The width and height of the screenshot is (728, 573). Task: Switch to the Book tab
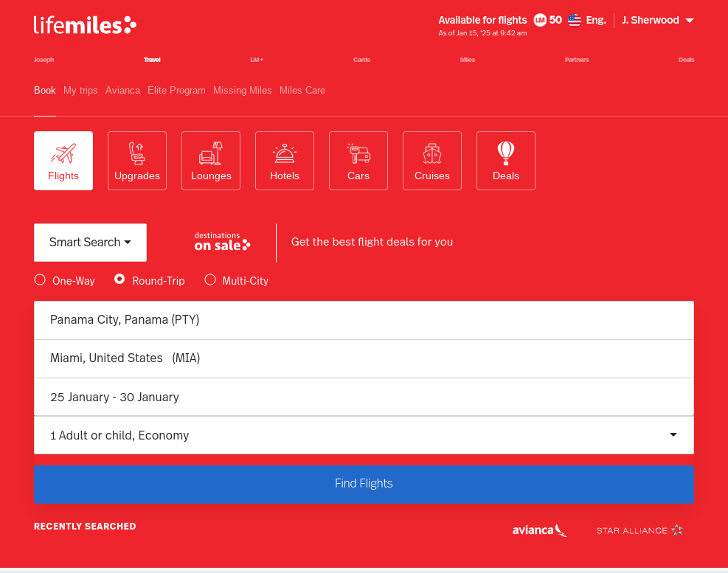point(44,91)
